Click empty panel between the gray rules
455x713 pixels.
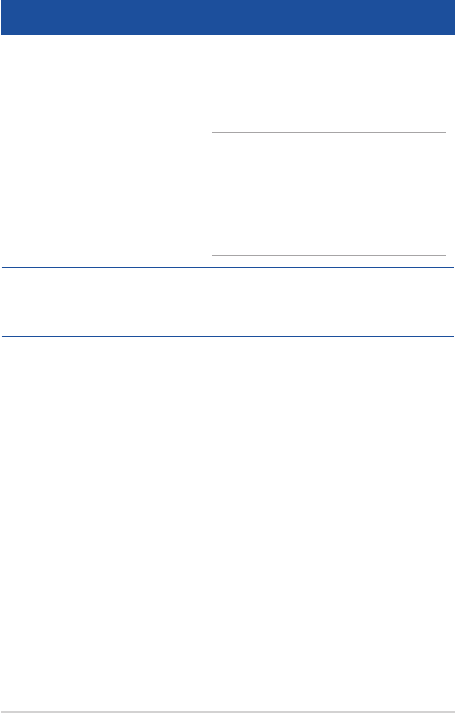(x=329, y=194)
